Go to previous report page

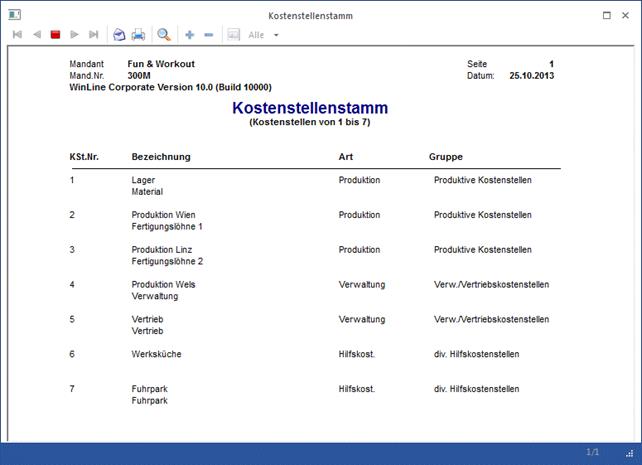(x=37, y=35)
